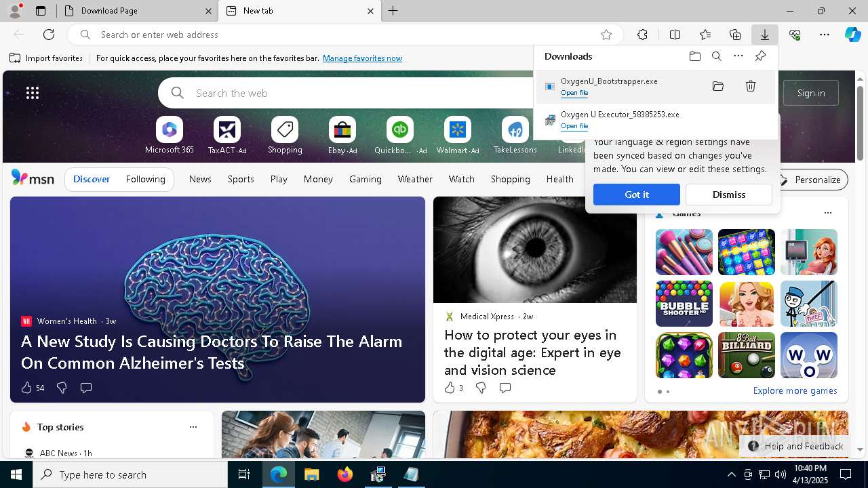Open the Walmart ad shortcut
Image resolution: width=868 pixels, height=488 pixels.
click(458, 136)
